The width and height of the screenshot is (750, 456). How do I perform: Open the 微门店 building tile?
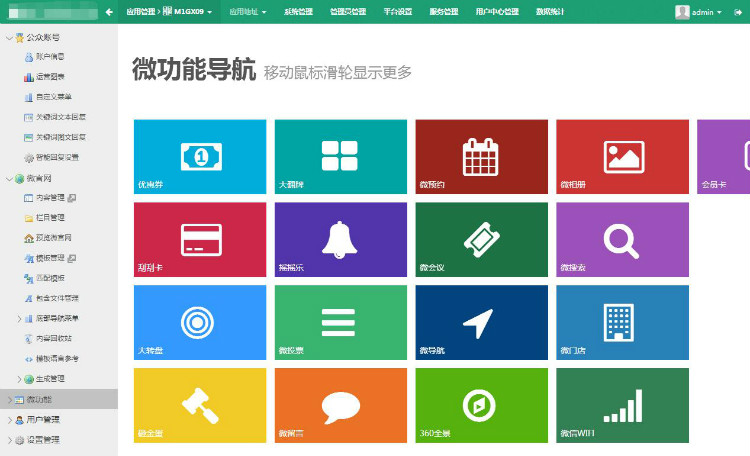tap(622, 322)
